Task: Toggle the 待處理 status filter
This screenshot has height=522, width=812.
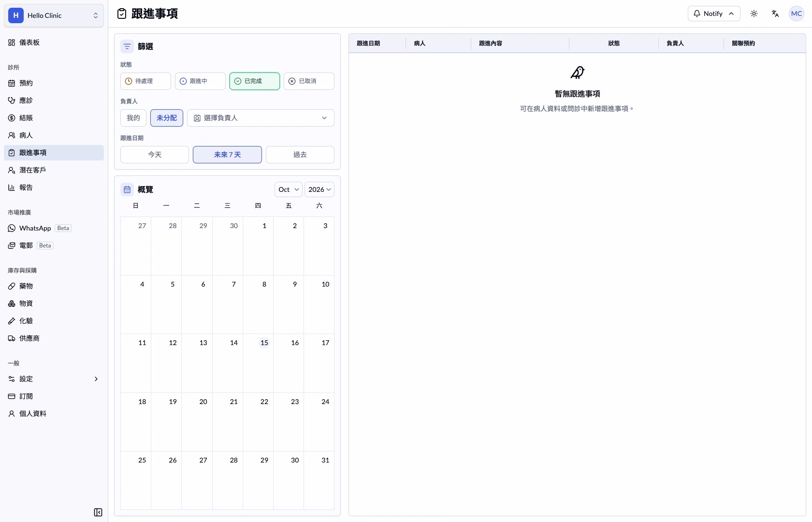Action: tap(145, 81)
